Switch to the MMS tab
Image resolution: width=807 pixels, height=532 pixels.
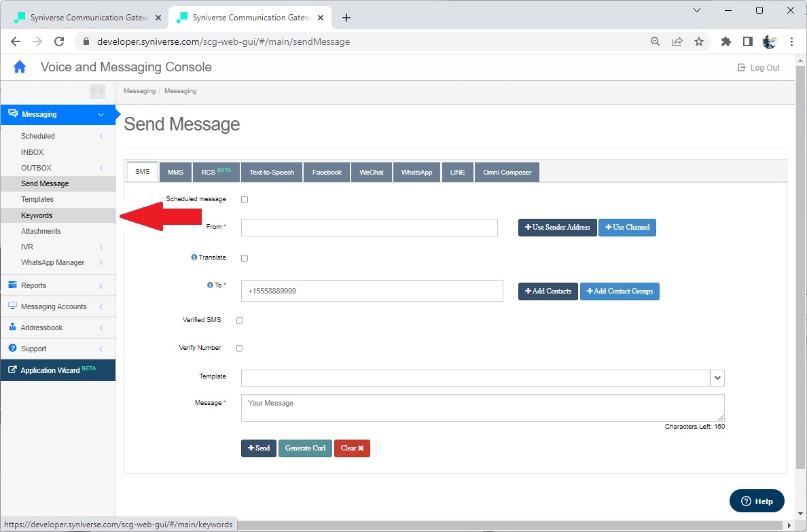[175, 173]
